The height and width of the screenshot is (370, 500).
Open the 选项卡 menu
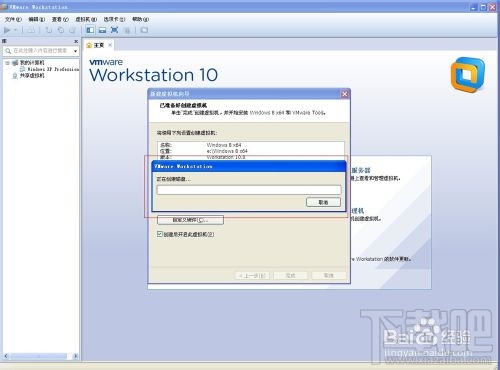(114, 19)
